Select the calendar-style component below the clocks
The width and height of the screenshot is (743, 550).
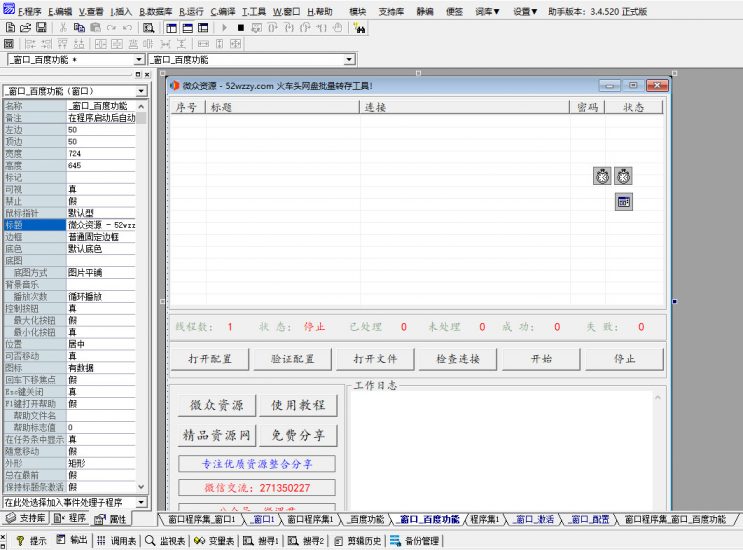624,202
